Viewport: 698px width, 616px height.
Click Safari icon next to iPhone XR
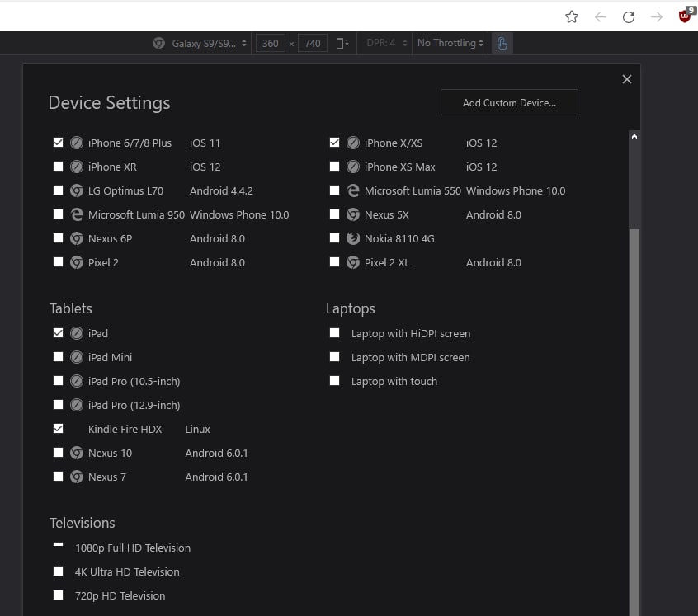pos(77,167)
